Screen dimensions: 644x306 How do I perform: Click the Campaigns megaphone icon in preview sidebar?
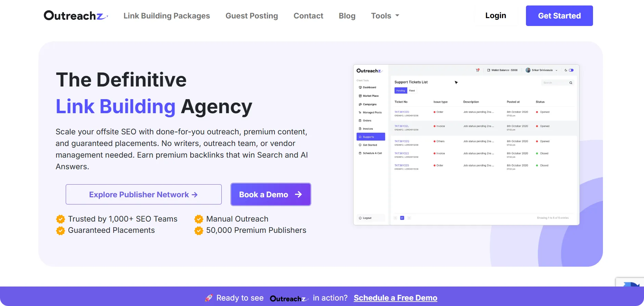[x=360, y=104]
